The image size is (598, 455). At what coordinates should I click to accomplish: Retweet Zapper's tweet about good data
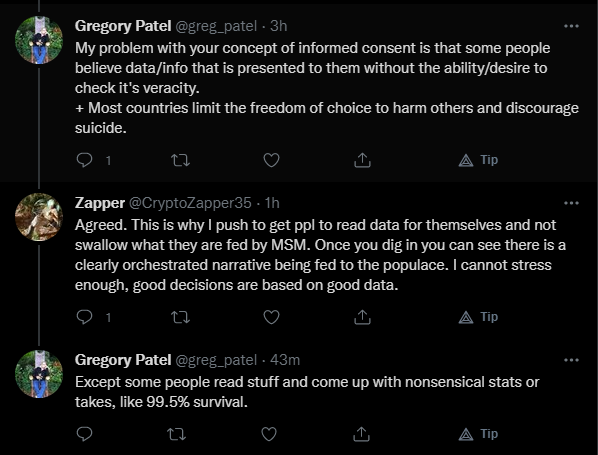pos(180,317)
